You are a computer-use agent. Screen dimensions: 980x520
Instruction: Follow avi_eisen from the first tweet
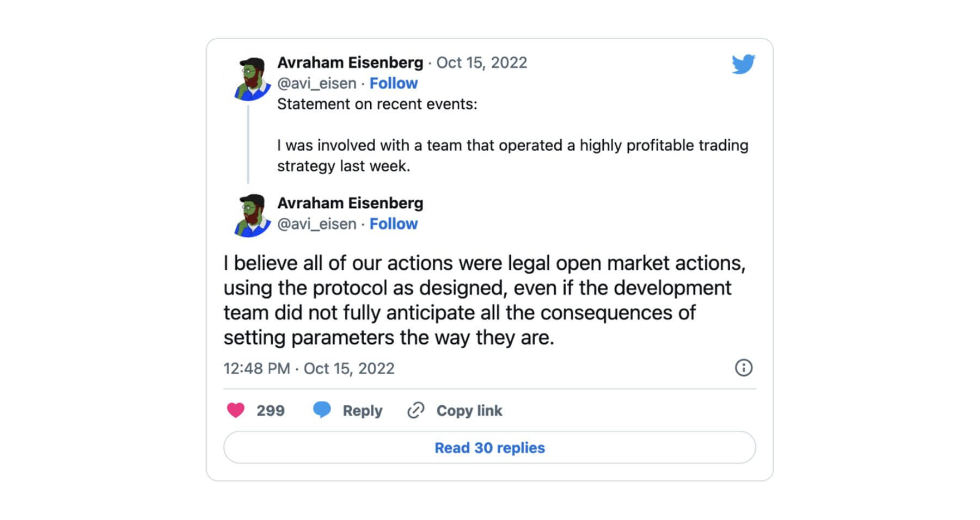[394, 83]
